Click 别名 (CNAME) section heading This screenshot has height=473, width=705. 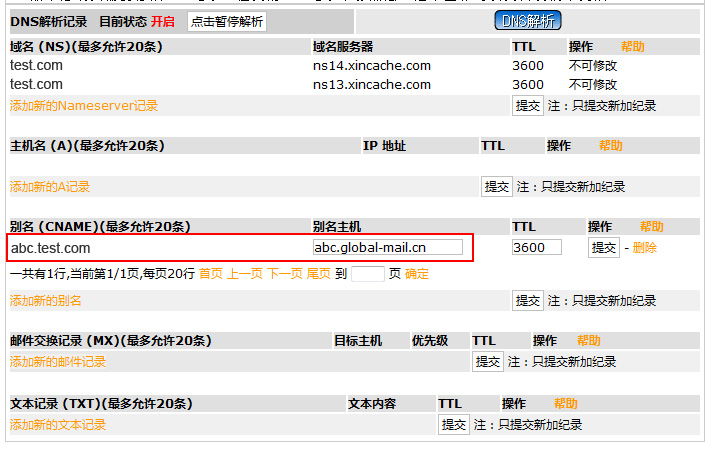pos(100,227)
